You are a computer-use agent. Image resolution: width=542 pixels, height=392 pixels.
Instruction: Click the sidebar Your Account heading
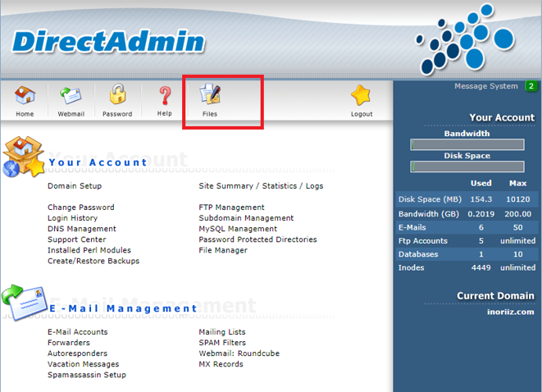[502, 117]
